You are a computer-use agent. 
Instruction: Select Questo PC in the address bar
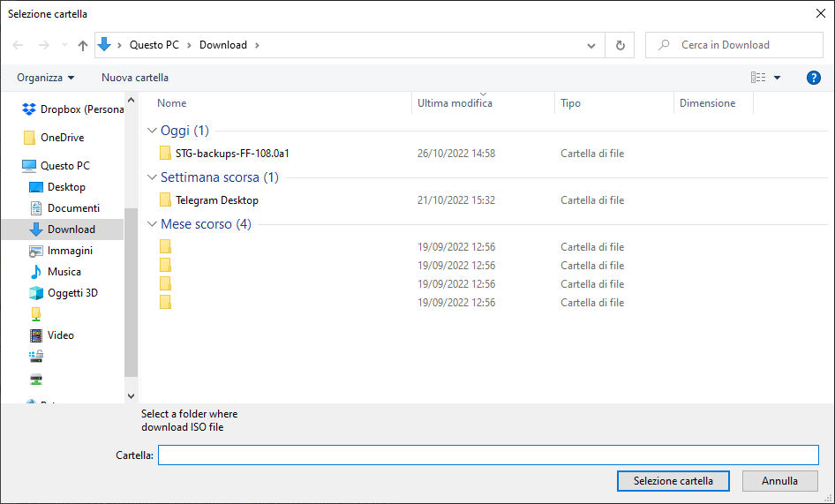pos(154,45)
